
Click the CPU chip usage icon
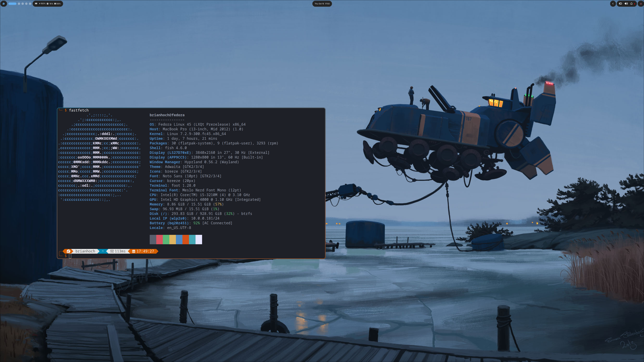[x=47, y=4]
